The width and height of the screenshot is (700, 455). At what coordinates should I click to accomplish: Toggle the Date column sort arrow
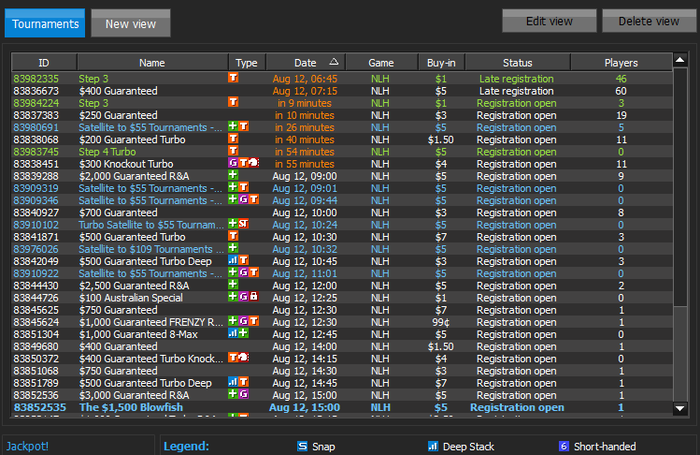[x=333, y=62]
